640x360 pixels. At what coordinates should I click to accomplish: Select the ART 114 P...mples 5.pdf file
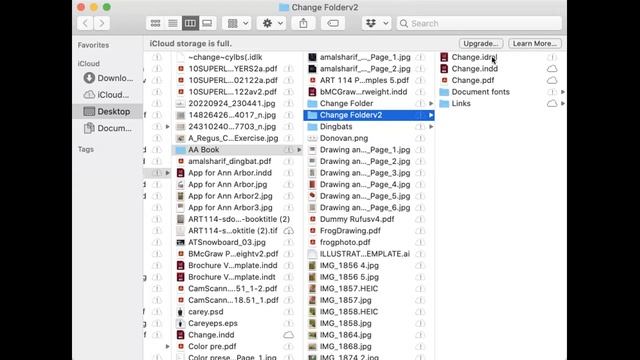tap(364, 80)
